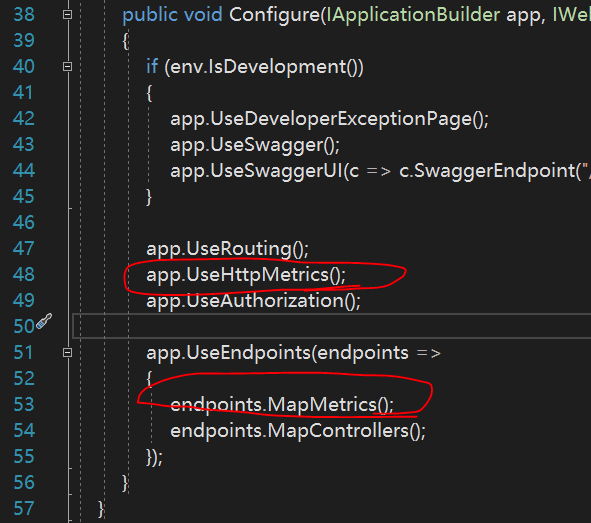Click app.UseSwagger(); on line 43

(x=255, y=145)
